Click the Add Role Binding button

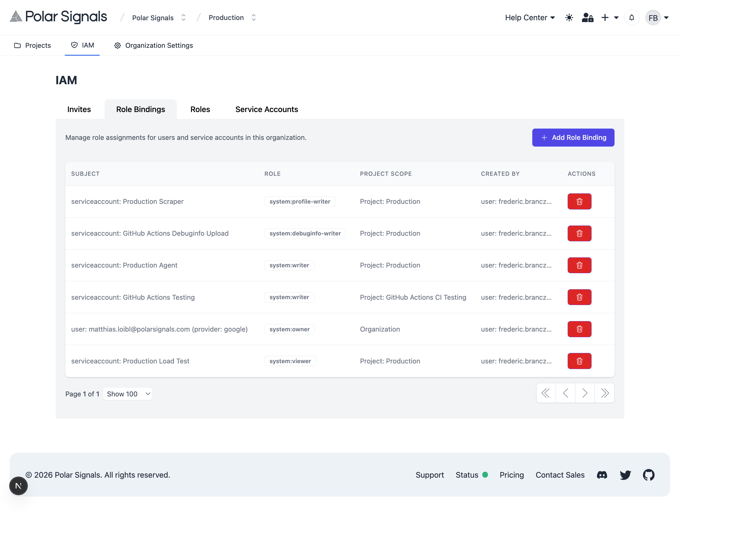click(x=573, y=138)
